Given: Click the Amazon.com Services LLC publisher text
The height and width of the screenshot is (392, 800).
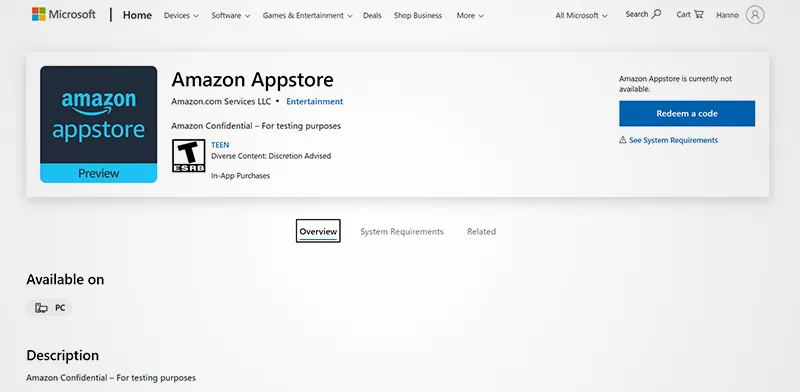Looking at the screenshot, I should (221, 101).
